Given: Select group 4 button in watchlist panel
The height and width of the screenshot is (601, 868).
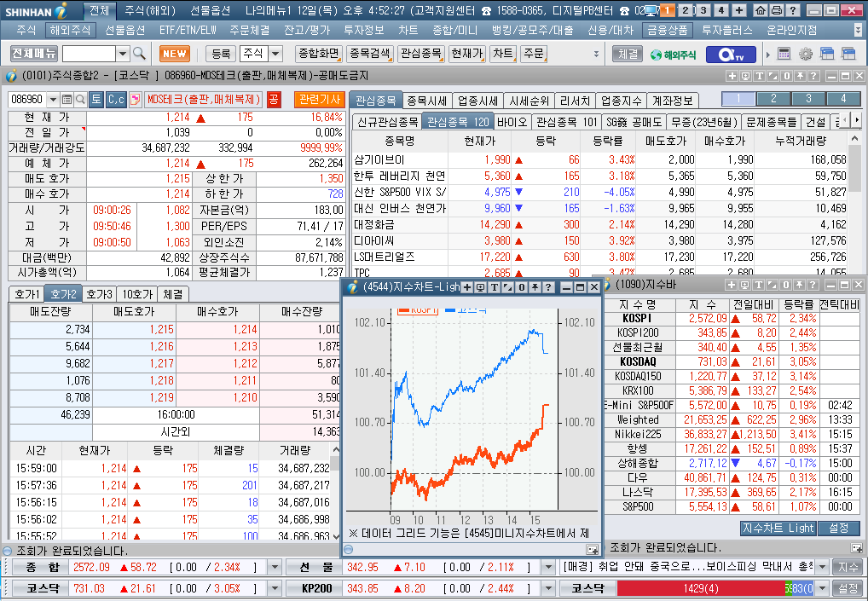Looking at the screenshot, I should tap(843, 99).
